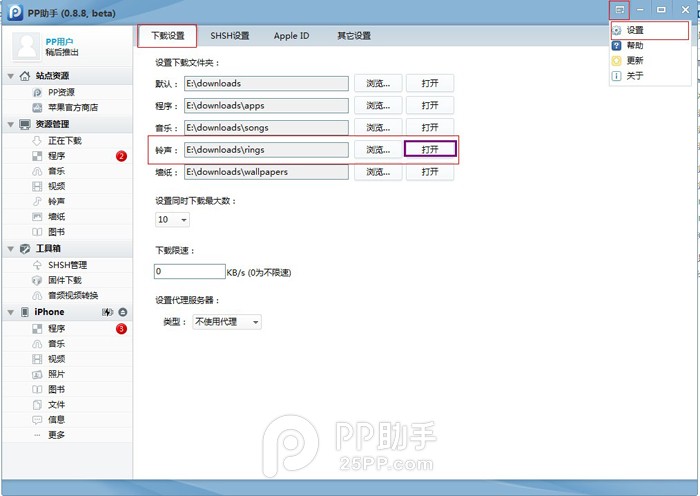Open the 铃声 rings folder
The image size is (700, 496).
point(430,150)
